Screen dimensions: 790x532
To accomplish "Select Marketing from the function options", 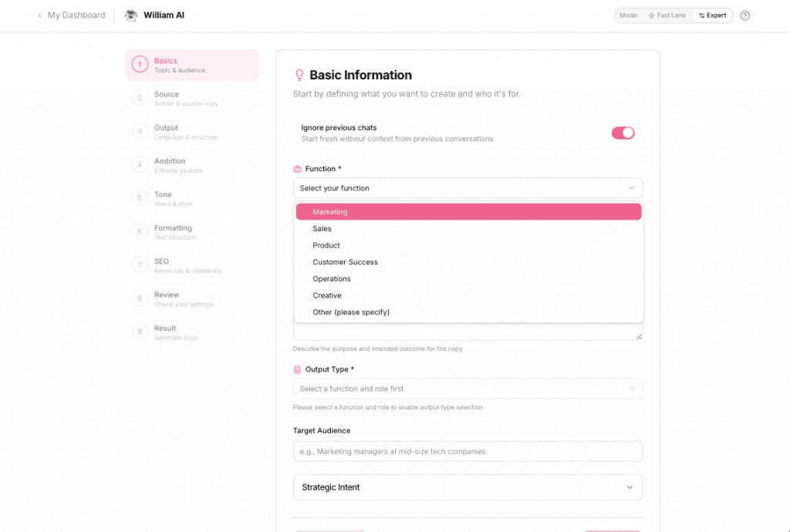I will (x=468, y=211).
